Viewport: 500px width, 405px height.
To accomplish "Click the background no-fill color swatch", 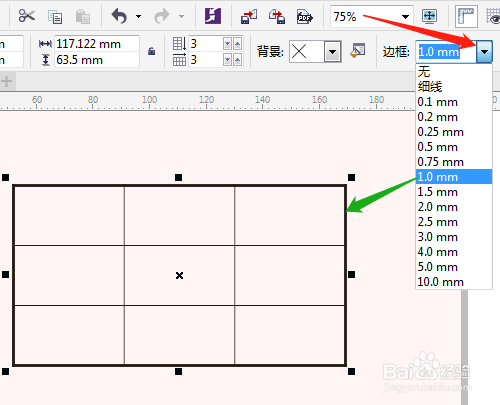I will [x=307, y=52].
